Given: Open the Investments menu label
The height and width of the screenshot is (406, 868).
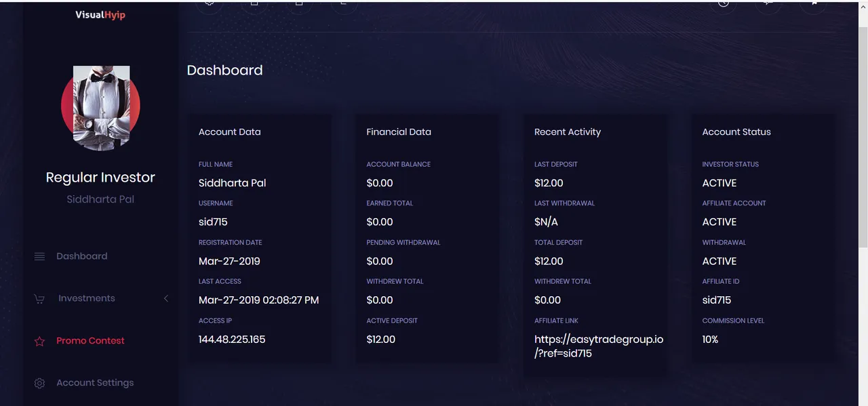Looking at the screenshot, I should [87, 298].
